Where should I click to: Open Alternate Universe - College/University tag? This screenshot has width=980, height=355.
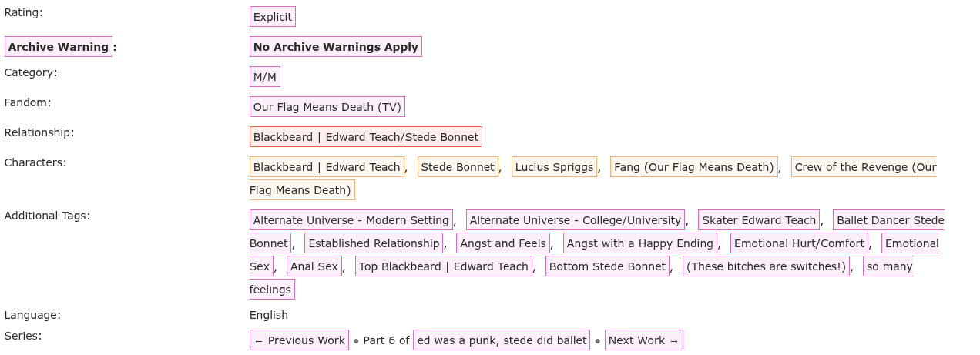(576, 220)
